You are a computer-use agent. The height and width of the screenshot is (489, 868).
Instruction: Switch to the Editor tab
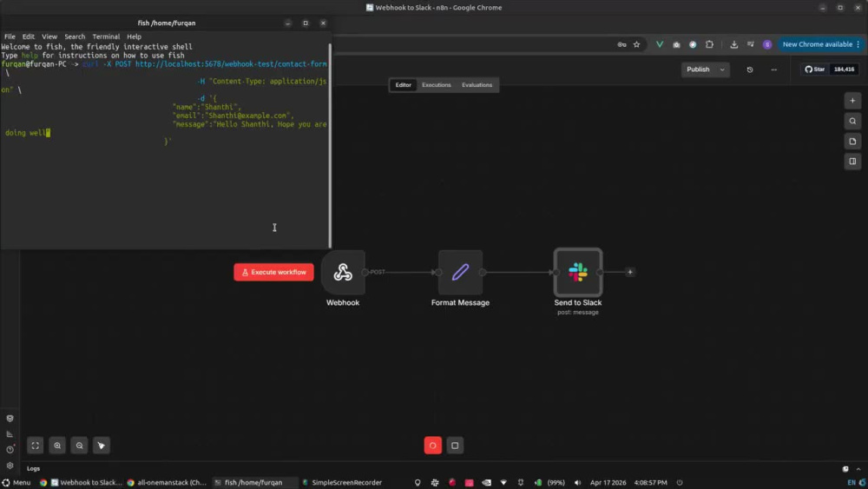403,85
